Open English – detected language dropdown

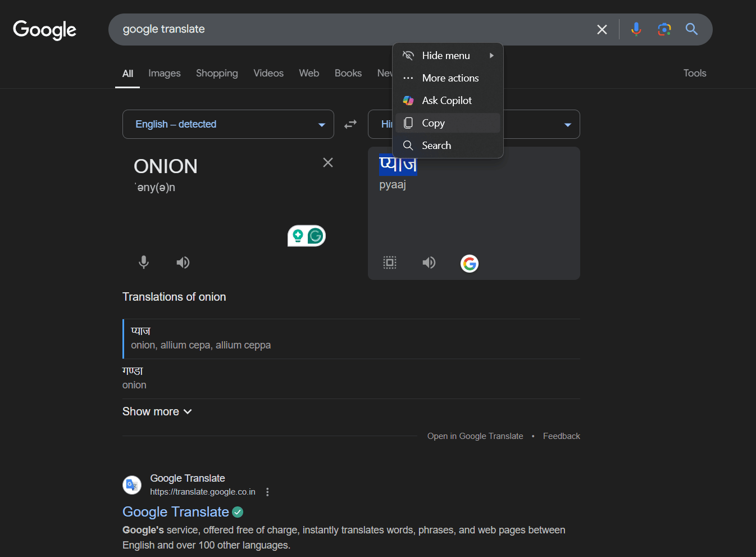(228, 124)
